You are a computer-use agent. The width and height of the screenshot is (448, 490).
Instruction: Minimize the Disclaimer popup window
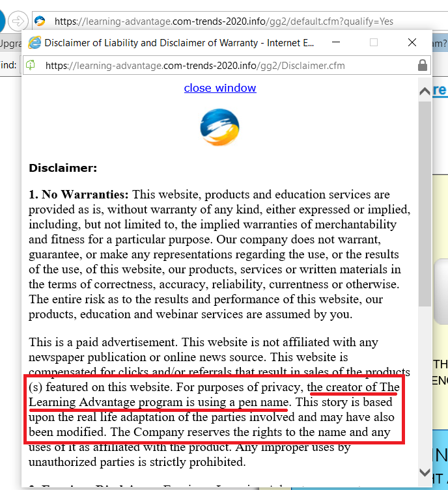pyautogui.click(x=336, y=42)
